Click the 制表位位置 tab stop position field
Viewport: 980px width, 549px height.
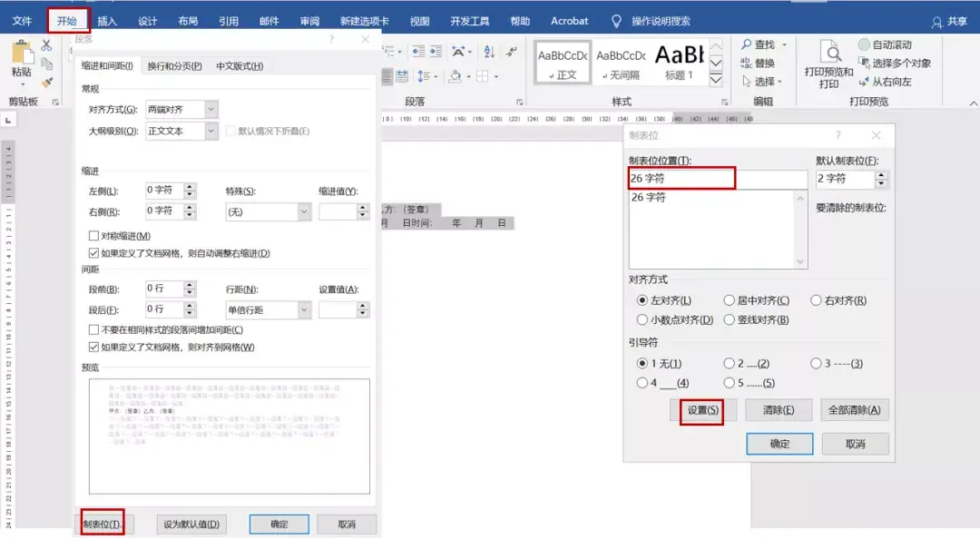point(717,179)
